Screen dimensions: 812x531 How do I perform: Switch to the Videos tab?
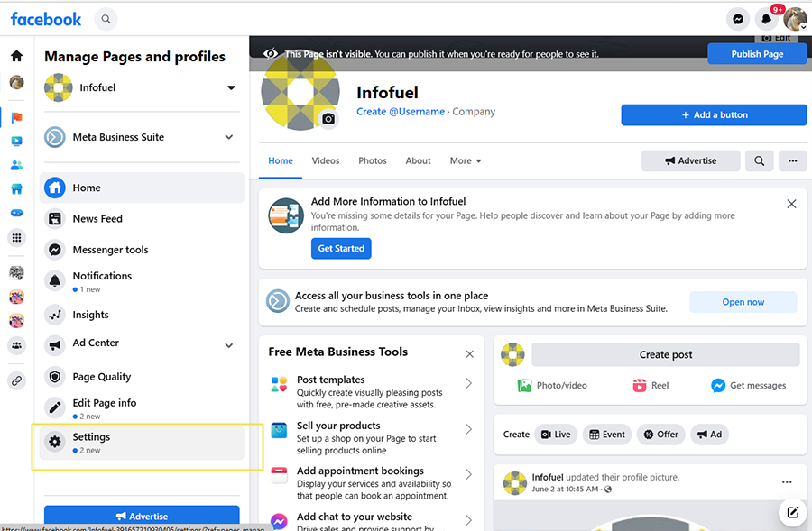click(x=326, y=160)
